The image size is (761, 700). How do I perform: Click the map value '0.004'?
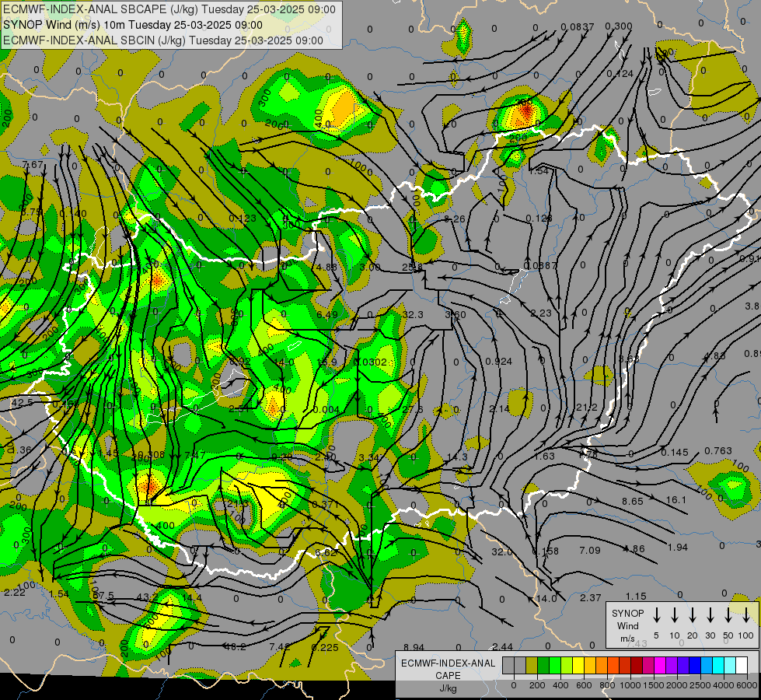326,410
